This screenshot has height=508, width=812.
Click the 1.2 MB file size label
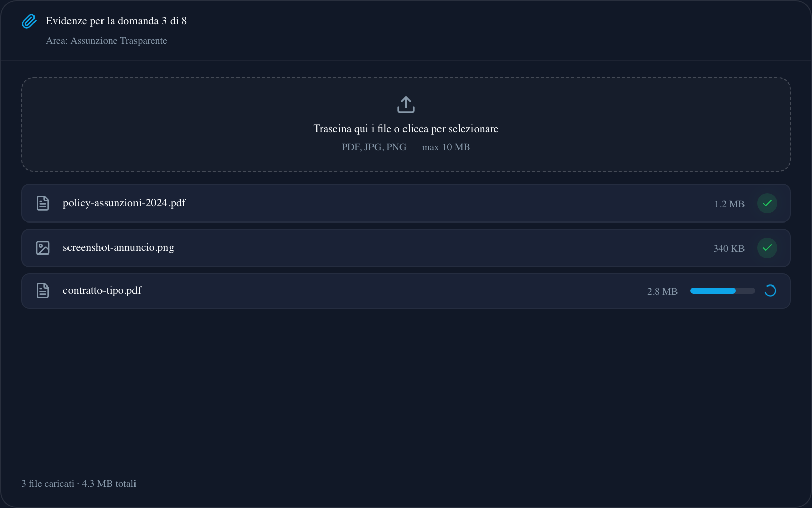[x=729, y=204]
